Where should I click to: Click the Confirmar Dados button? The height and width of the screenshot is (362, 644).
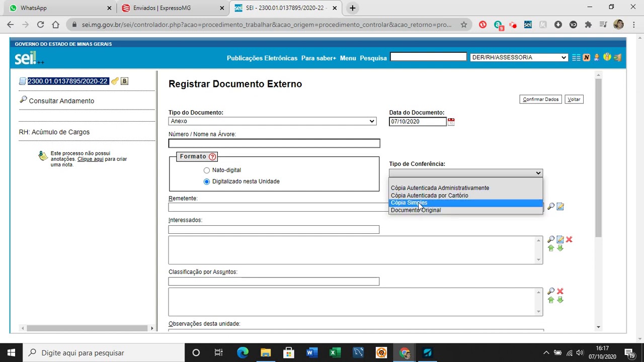tap(540, 99)
